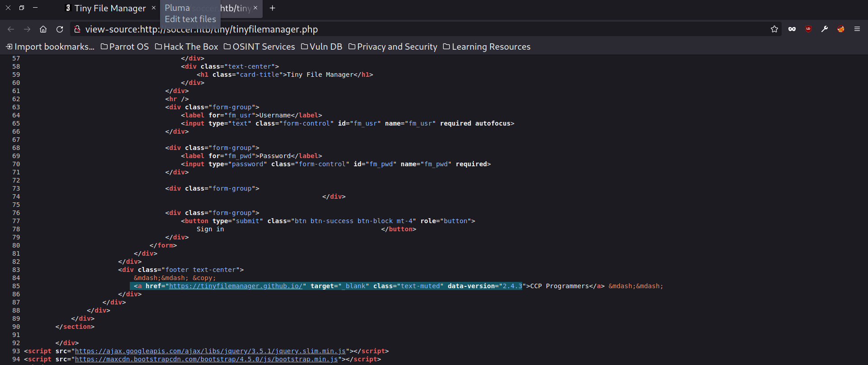The image size is (868, 365).
Task: Click the "Sign in" text on line 78
Action: pos(210,229)
